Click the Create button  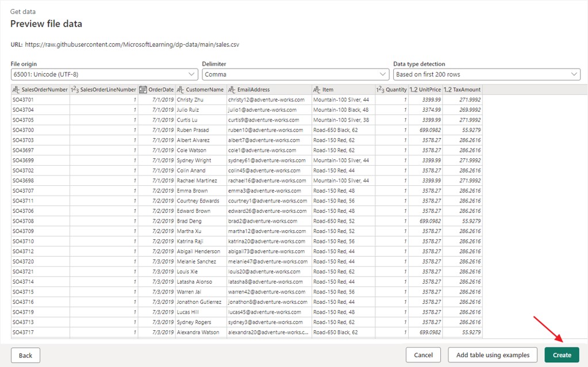coord(562,355)
